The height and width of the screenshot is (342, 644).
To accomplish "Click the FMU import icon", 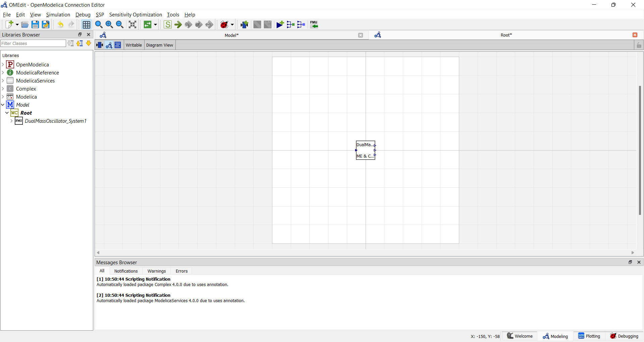I will tap(314, 24).
